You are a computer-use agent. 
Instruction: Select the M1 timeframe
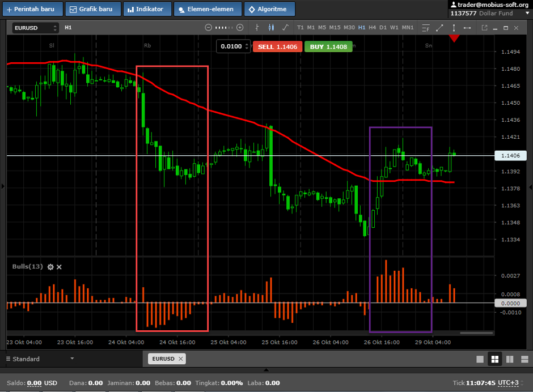point(311,28)
